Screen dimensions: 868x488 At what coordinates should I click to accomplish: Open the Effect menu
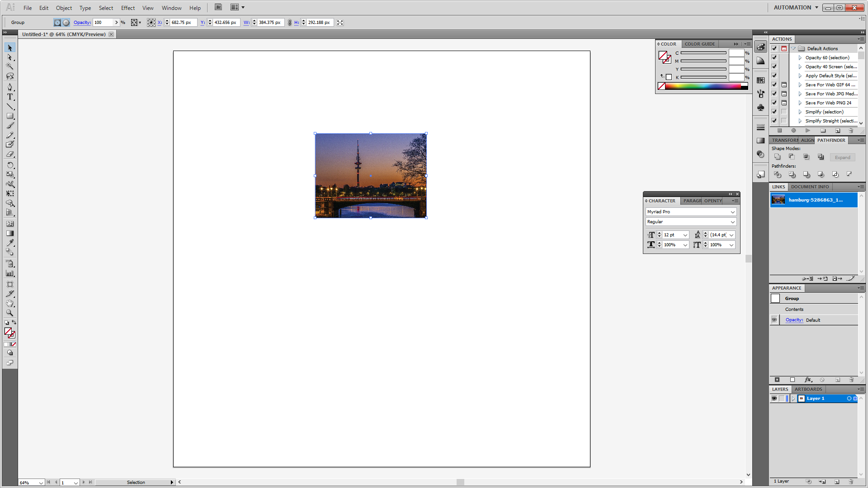point(128,8)
